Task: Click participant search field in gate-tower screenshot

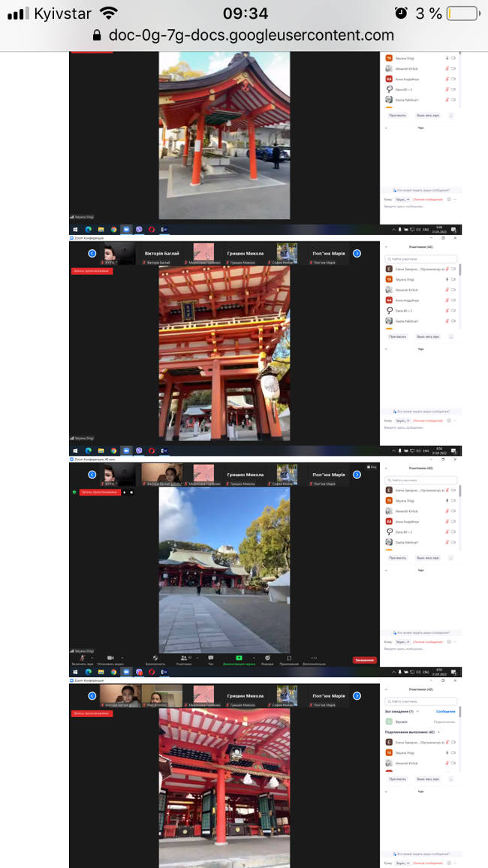Action: (421, 259)
